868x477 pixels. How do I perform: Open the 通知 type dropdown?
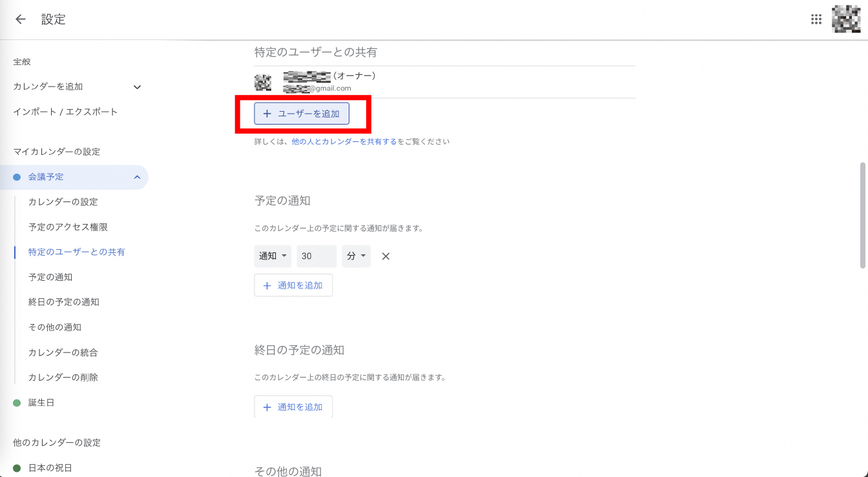point(273,256)
